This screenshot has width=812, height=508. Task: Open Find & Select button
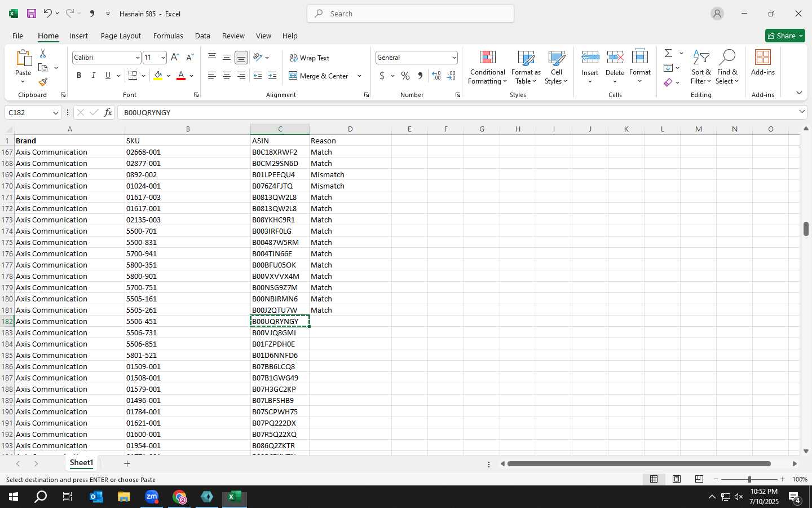coord(727,67)
